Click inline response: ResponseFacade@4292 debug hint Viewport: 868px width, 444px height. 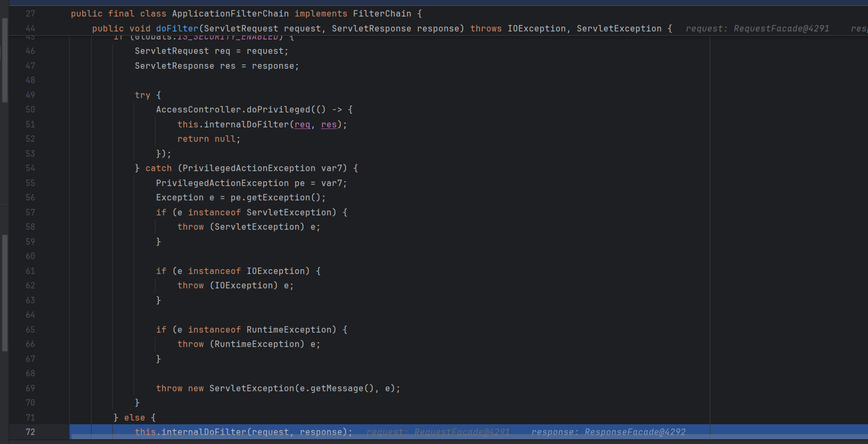click(608, 432)
